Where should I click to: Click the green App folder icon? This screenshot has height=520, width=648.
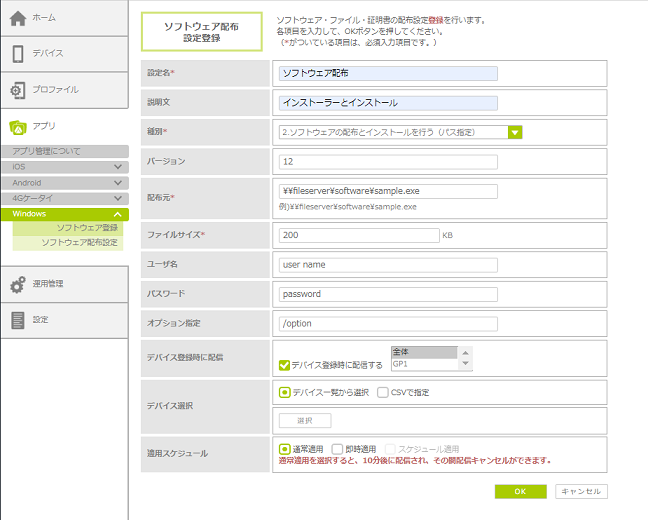coord(18,127)
